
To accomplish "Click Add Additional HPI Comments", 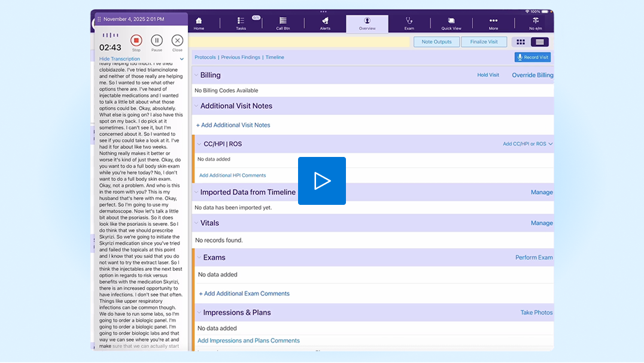I will point(232,175).
